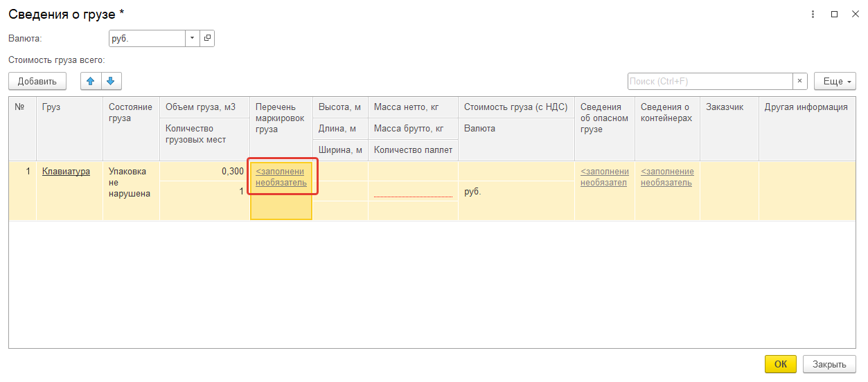
Task: Maximize the Сведения о грузе window
Action: click(x=834, y=14)
